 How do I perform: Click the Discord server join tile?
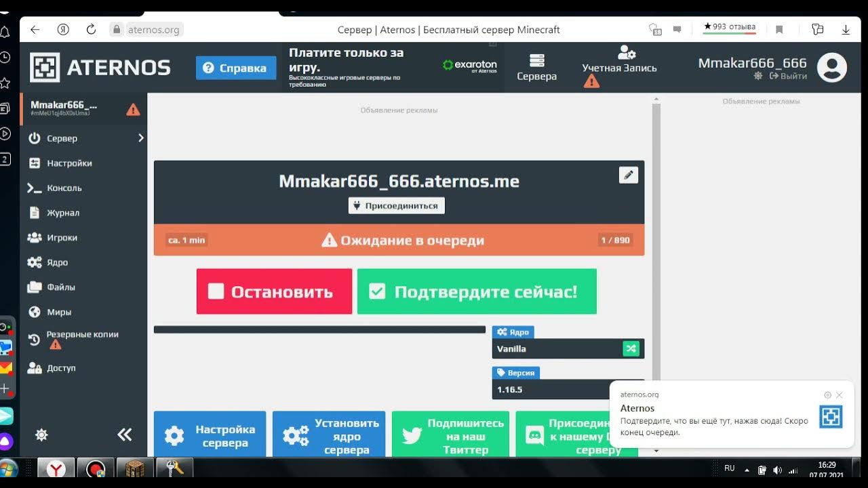[576, 434]
